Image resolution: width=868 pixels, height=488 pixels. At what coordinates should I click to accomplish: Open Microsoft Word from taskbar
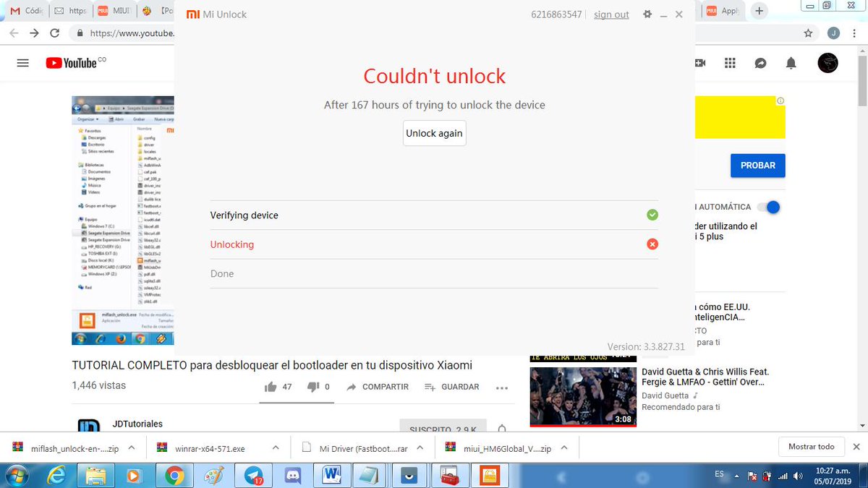[x=332, y=476]
